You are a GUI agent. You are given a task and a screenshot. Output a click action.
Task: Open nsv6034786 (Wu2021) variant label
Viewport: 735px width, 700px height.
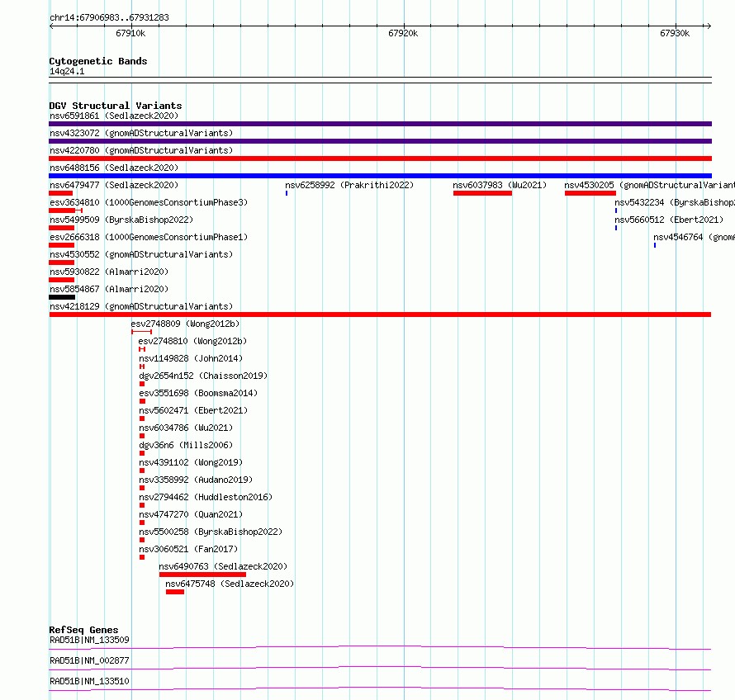186,428
